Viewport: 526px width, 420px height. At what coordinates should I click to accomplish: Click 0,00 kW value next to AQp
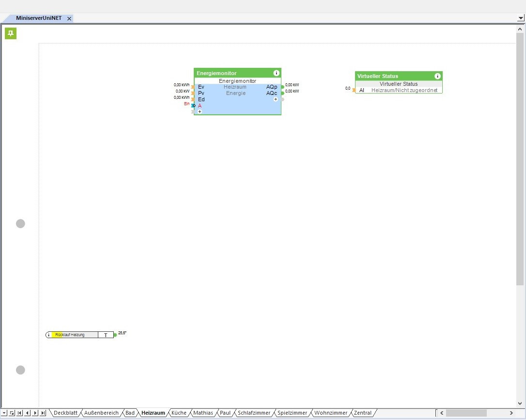[x=292, y=85]
